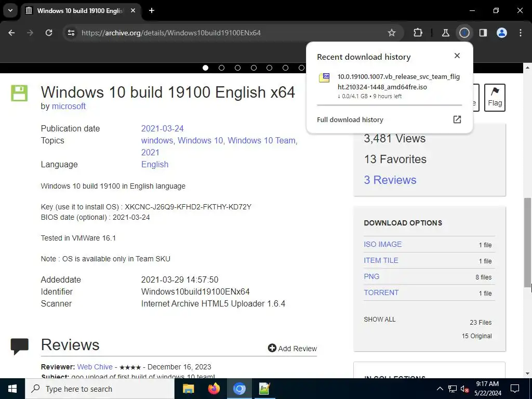532x399 pixels.
Task: Close the Recent download history popup
Action: pyautogui.click(x=457, y=56)
